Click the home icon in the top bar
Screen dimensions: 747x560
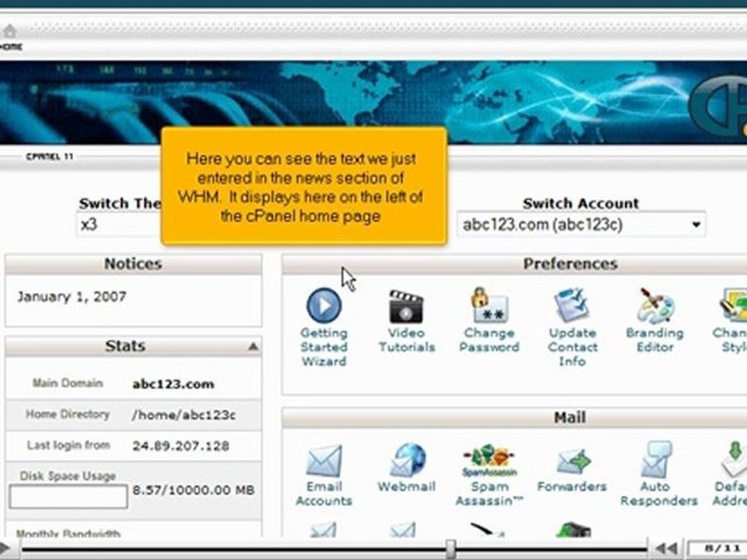9,31
